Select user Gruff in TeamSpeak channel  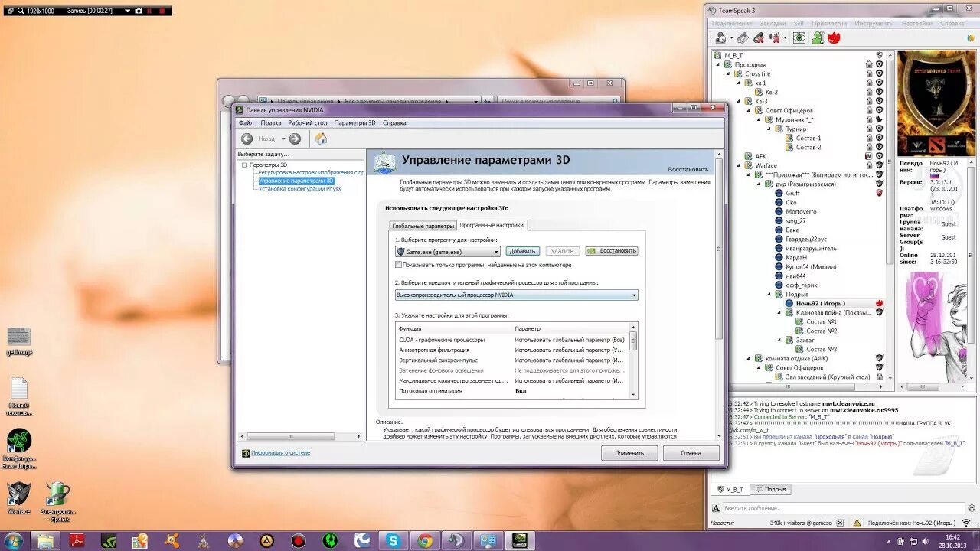coord(792,193)
